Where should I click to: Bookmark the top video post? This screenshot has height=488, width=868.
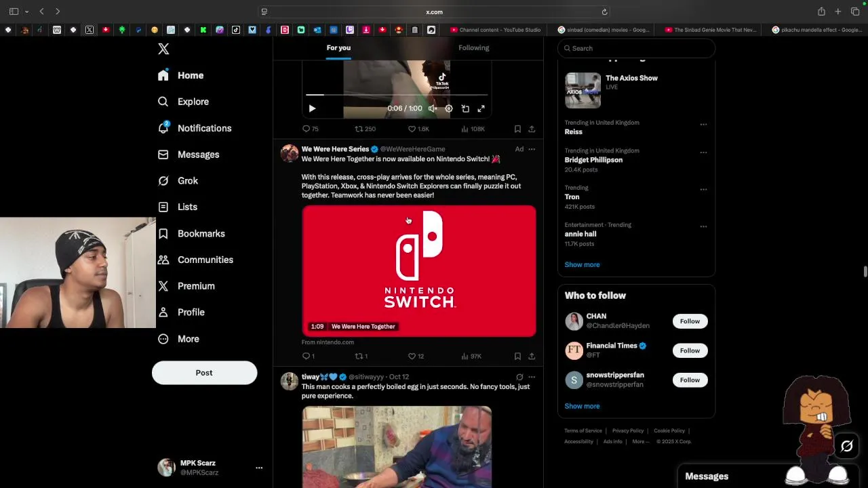pyautogui.click(x=517, y=129)
